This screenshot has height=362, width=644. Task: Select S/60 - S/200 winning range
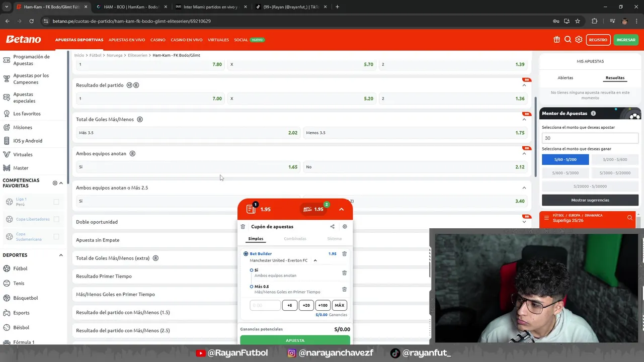[x=565, y=159]
